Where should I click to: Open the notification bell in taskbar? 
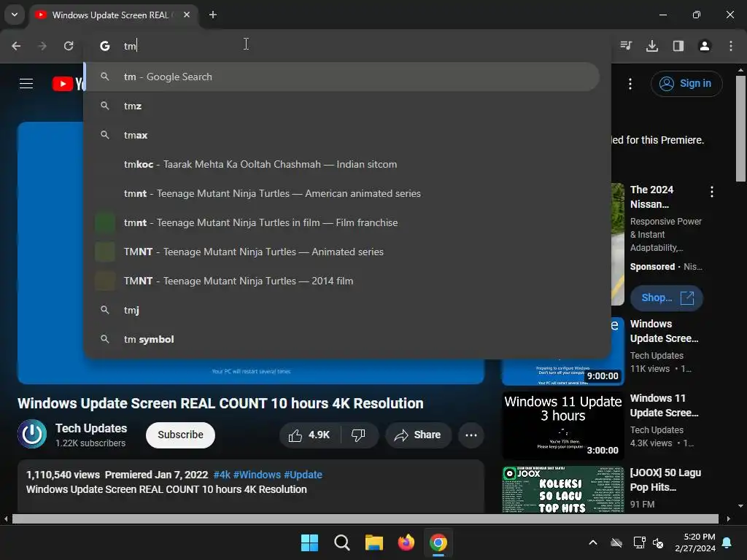[x=727, y=542]
